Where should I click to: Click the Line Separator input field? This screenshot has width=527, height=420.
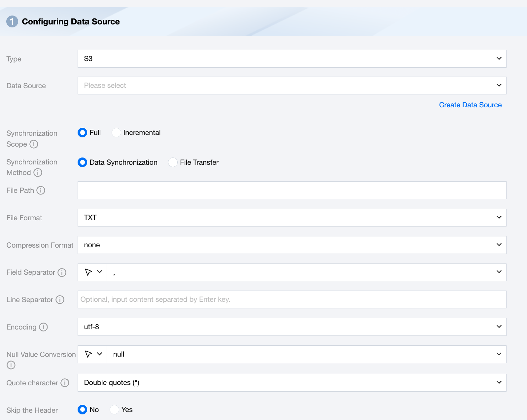pyautogui.click(x=292, y=299)
